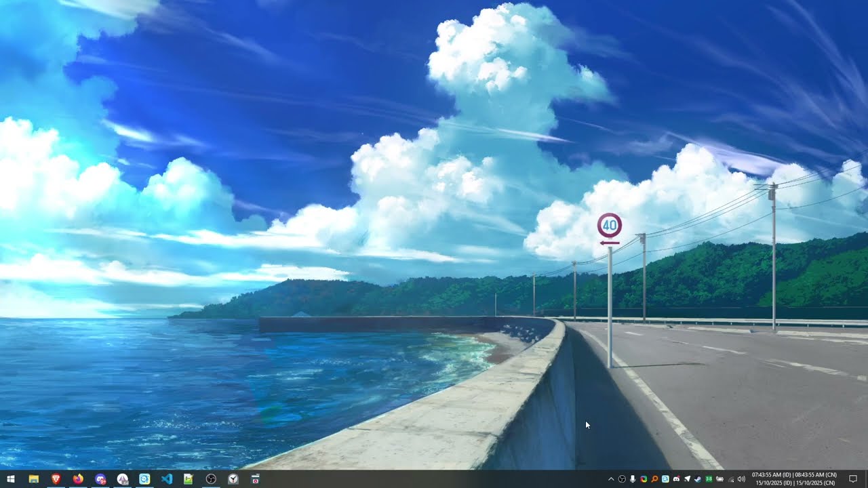This screenshot has width=868, height=488.
Task: Click the Discord icon in the system tray
Action: coord(676,479)
